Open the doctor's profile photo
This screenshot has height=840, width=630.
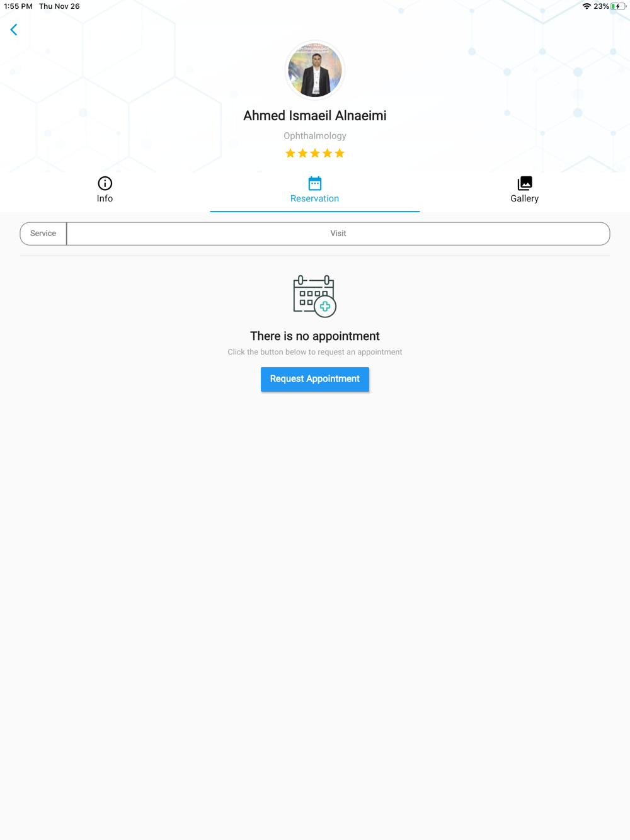coord(315,71)
